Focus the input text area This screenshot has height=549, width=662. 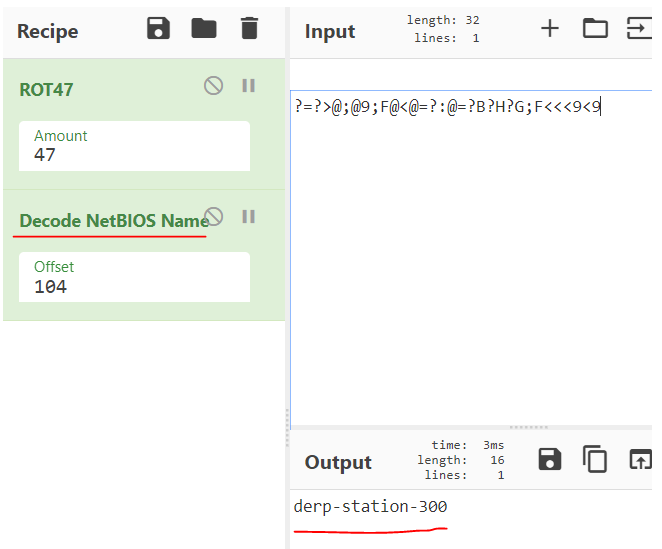[x=471, y=258]
